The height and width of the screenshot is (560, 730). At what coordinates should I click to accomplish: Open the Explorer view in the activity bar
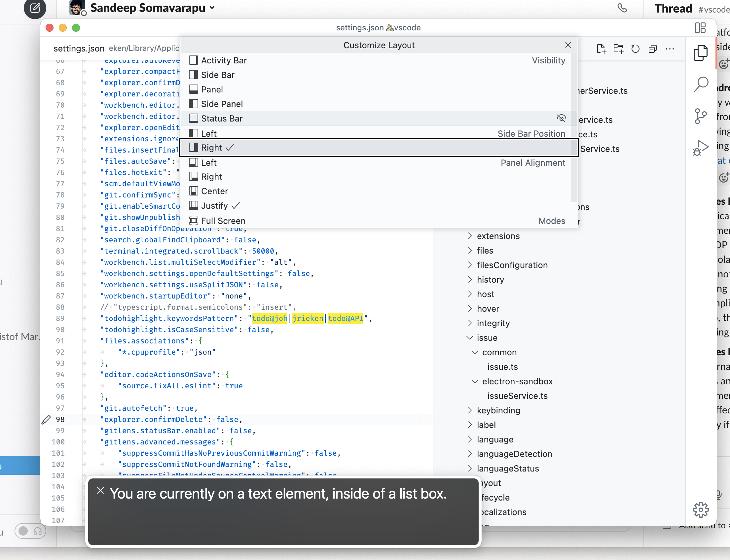coord(701,53)
